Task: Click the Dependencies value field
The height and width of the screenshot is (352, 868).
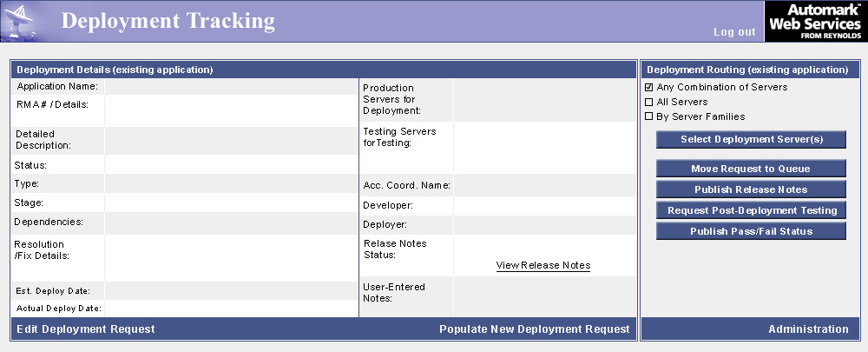Action: (232, 222)
